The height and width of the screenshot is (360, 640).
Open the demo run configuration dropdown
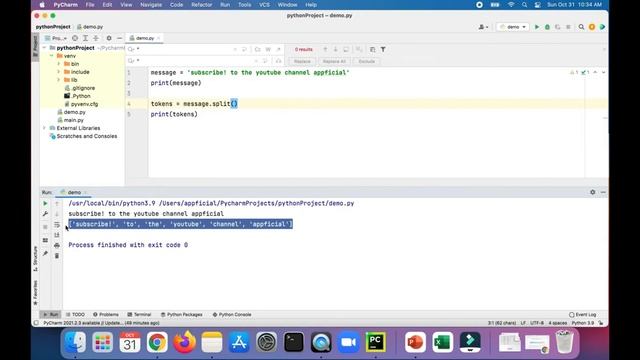(x=513, y=27)
